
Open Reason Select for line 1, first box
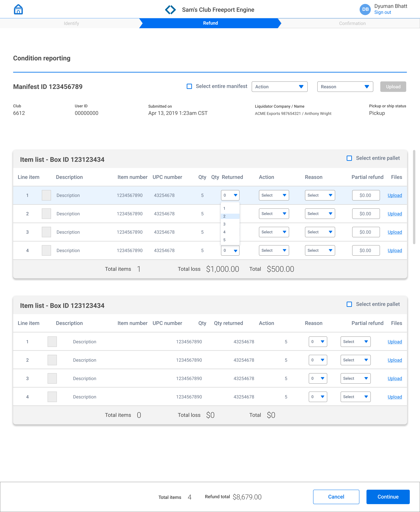click(320, 195)
